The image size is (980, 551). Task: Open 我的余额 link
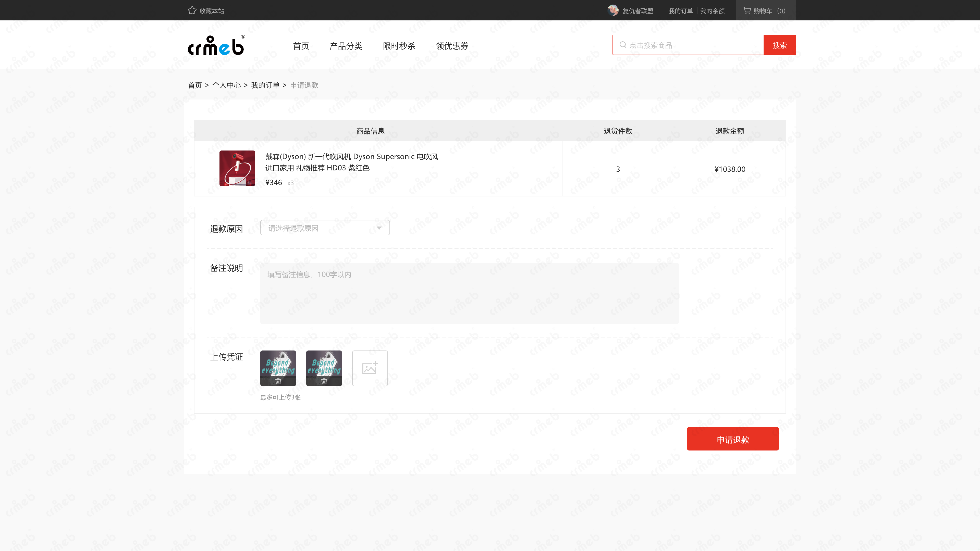click(712, 11)
